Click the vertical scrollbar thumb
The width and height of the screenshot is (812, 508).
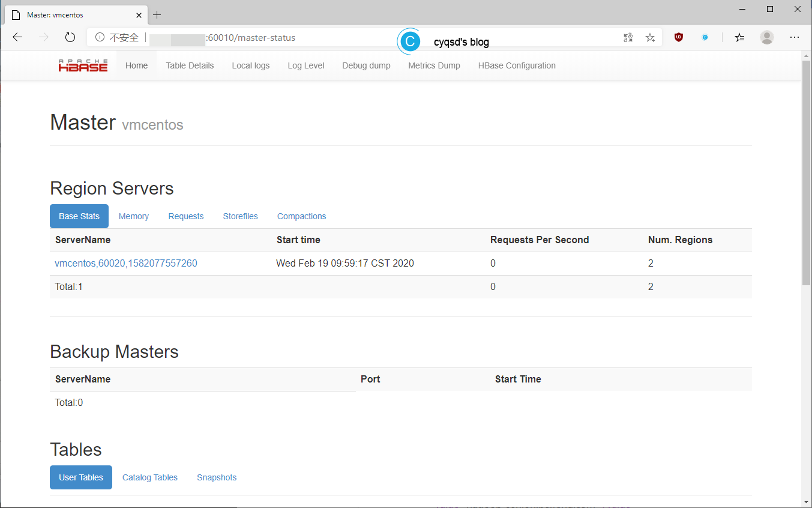pyautogui.click(x=807, y=172)
